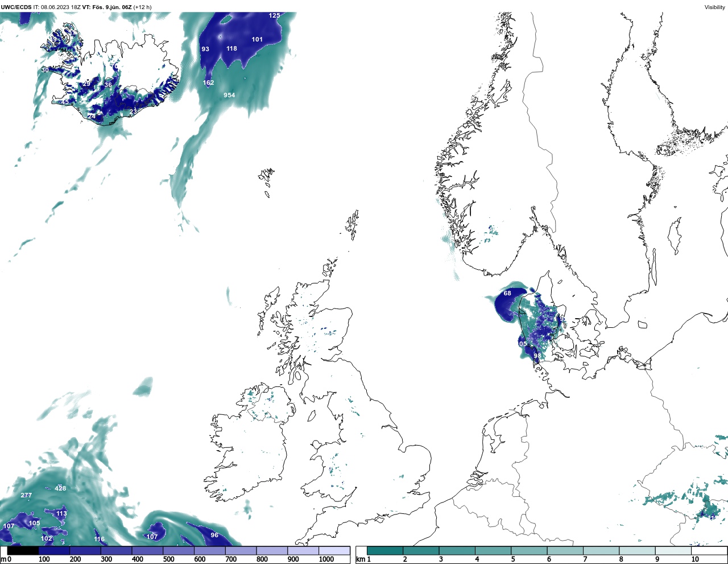Click the 800–900 m lavender legend swatch
Viewport: 728px width, 564px height.
pos(272,551)
